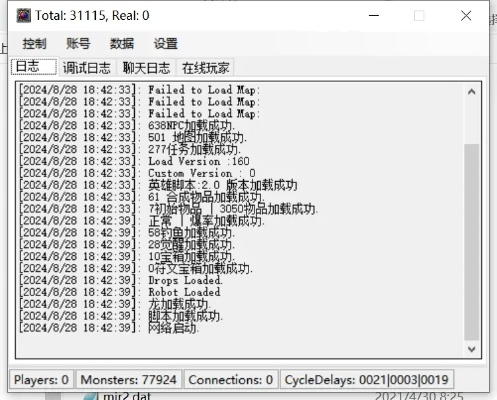Screen dimensions: 497x400
Task: Click the log scrollbar down arrow
Action: (x=471, y=349)
